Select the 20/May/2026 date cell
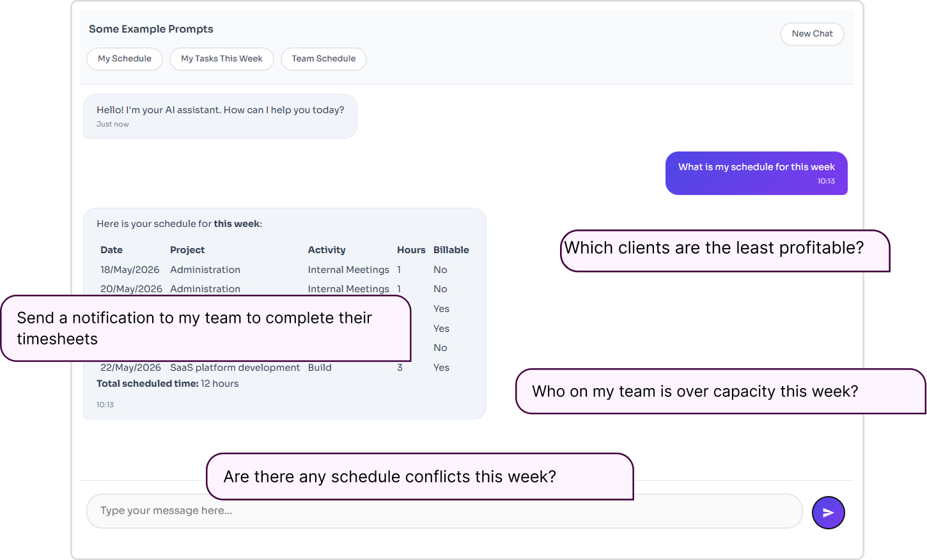The image size is (927, 560). 131,289
